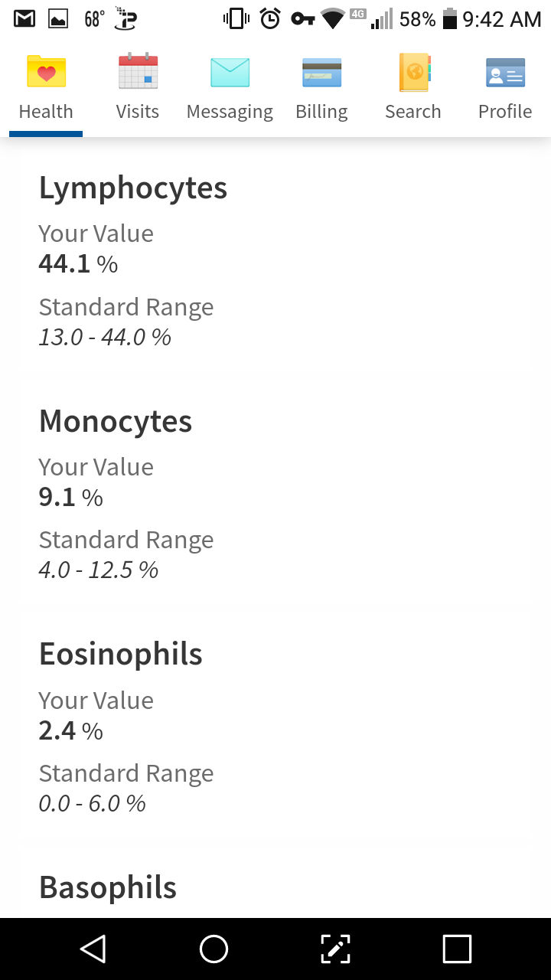Open the Health heart folder icon
This screenshot has width=551, height=980.
[x=46, y=72]
